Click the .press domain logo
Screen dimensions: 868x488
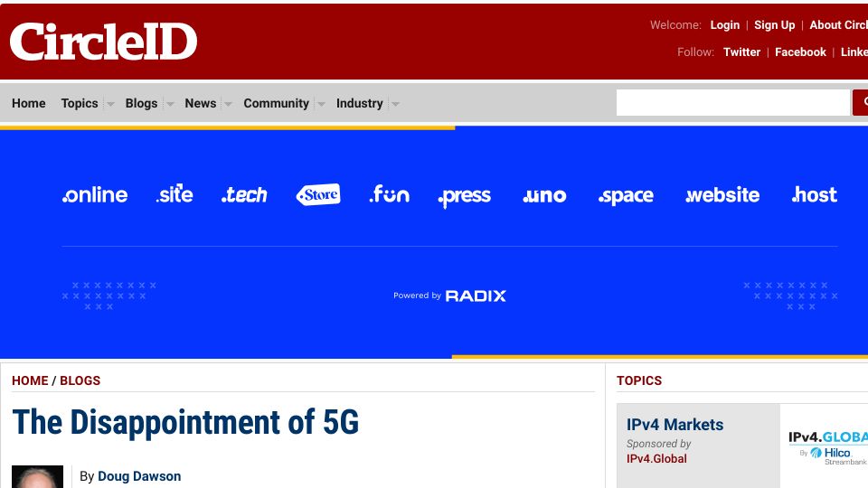[465, 197]
